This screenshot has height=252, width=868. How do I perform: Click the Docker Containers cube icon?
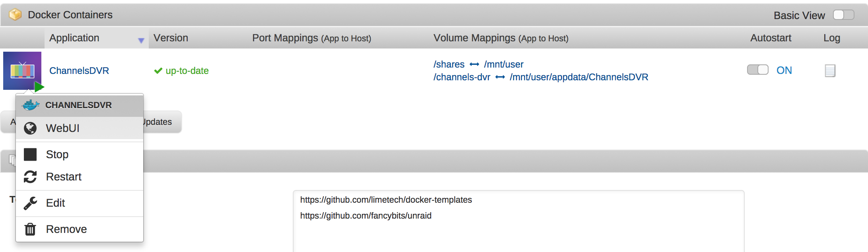click(x=15, y=15)
